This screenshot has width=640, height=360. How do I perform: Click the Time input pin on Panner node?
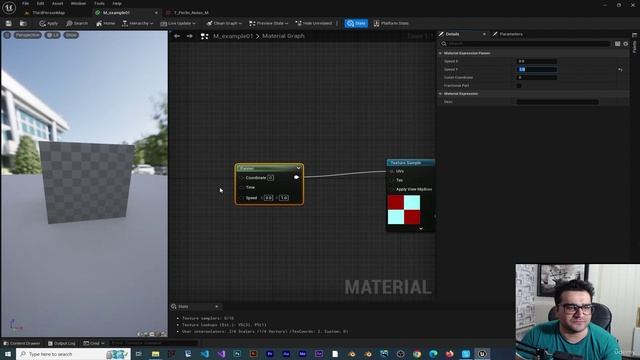[x=242, y=187]
